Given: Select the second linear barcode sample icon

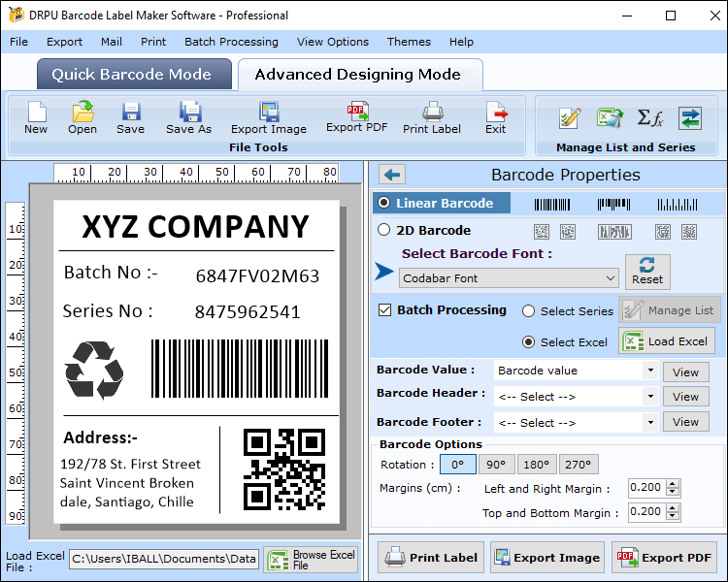Looking at the screenshot, I should pyautogui.click(x=613, y=205).
